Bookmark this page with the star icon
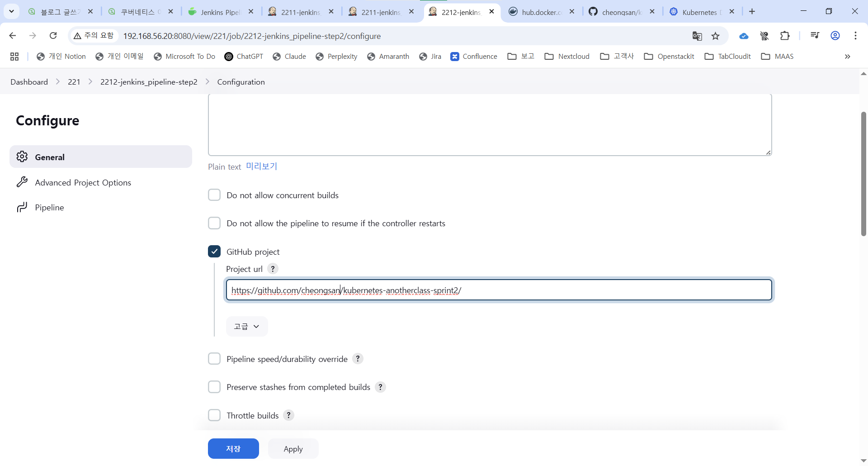The height and width of the screenshot is (466, 868). point(716,36)
